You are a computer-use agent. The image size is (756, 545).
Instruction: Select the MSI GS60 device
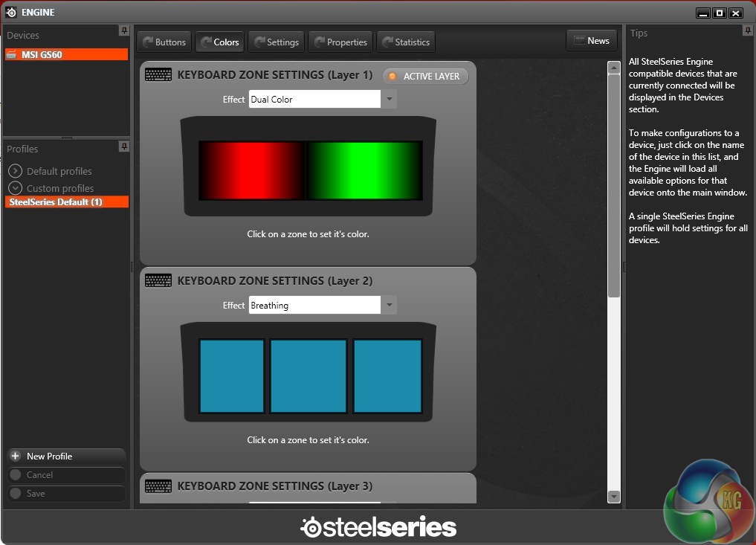(67, 54)
